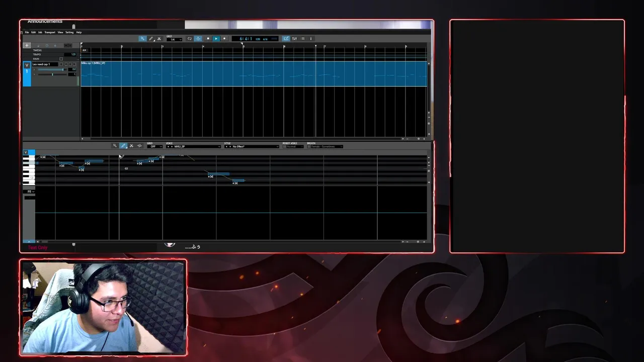Open the Job menu

[x=40, y=32]
